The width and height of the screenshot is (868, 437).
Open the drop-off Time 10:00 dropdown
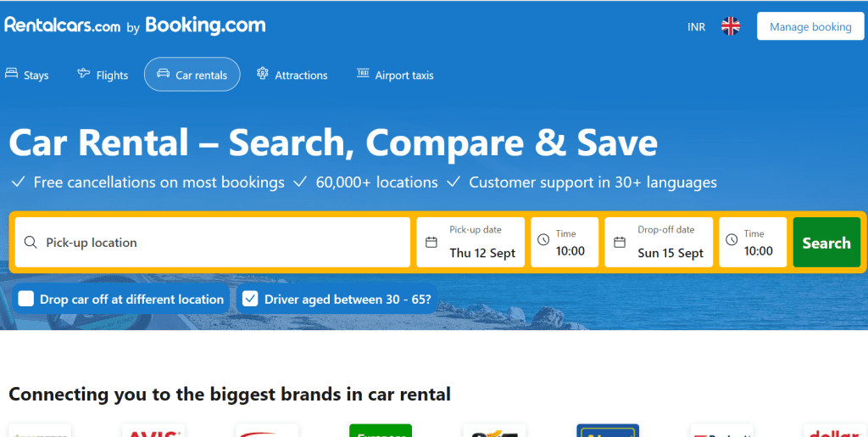click(x=753, y=242)
